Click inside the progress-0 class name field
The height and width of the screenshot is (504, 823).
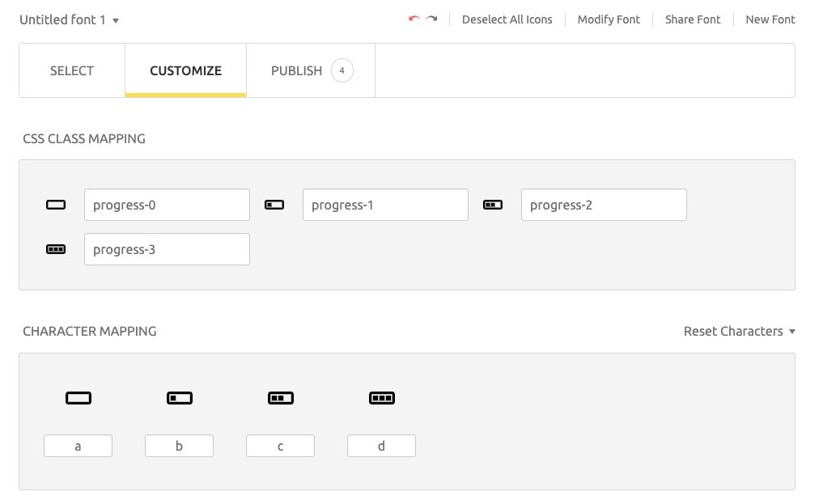click(x=166, y=204)
